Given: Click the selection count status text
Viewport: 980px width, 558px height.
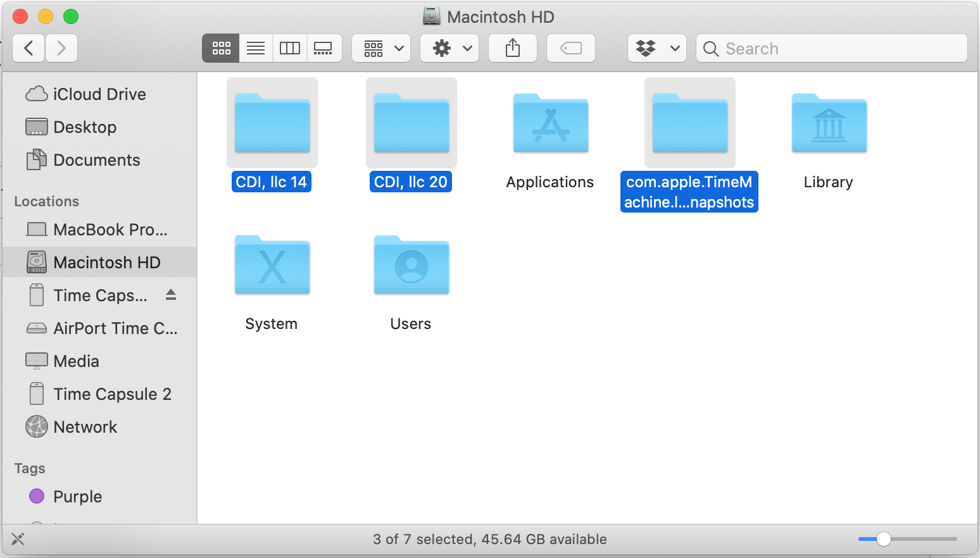Looking at the screenshot, I should pyautogui.click(x=490, y=539).
